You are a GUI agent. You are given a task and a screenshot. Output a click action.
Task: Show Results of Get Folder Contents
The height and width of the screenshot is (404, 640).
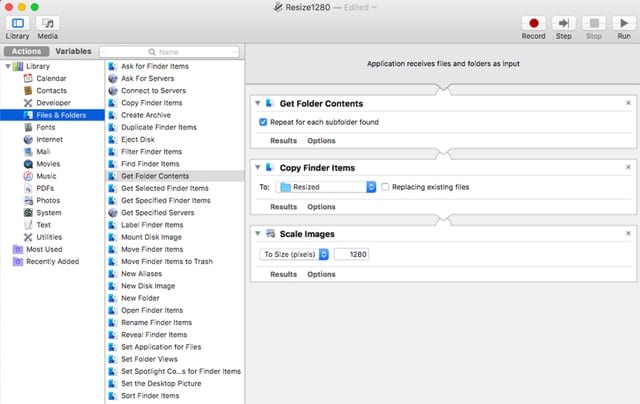(x=283, y=141)
